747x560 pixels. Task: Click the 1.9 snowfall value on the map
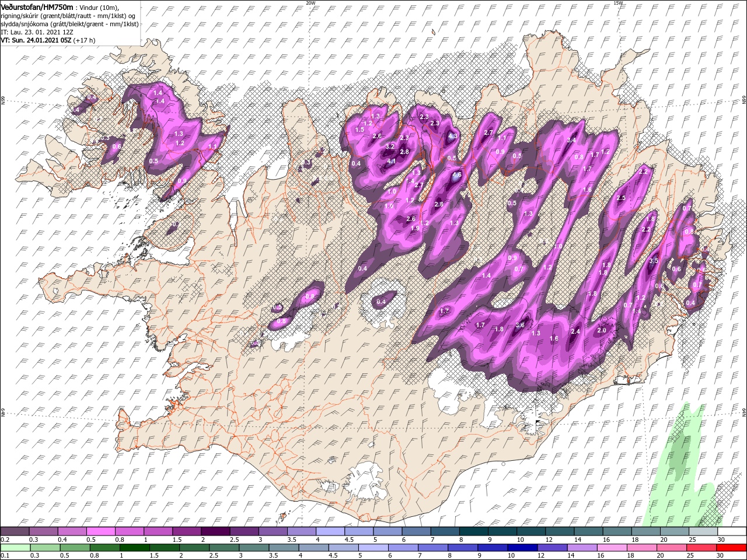(415, 228)
